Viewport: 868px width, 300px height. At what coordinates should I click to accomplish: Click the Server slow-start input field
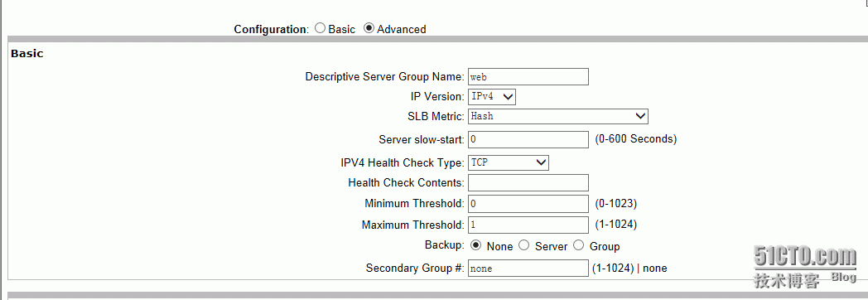(528, 139)
